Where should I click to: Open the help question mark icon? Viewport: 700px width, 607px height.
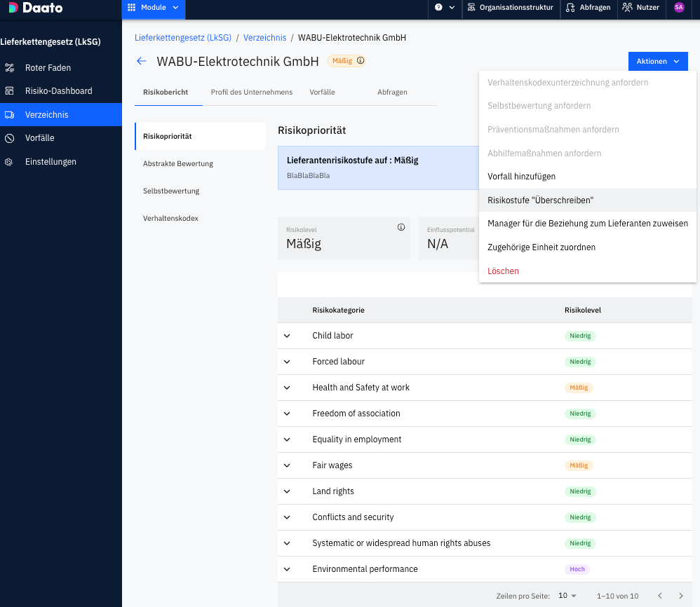point(439,8)
